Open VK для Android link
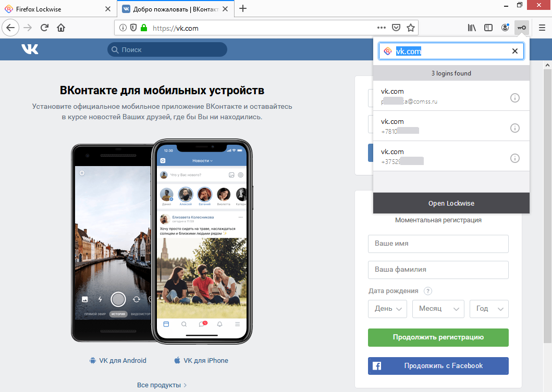 [118, 360]
